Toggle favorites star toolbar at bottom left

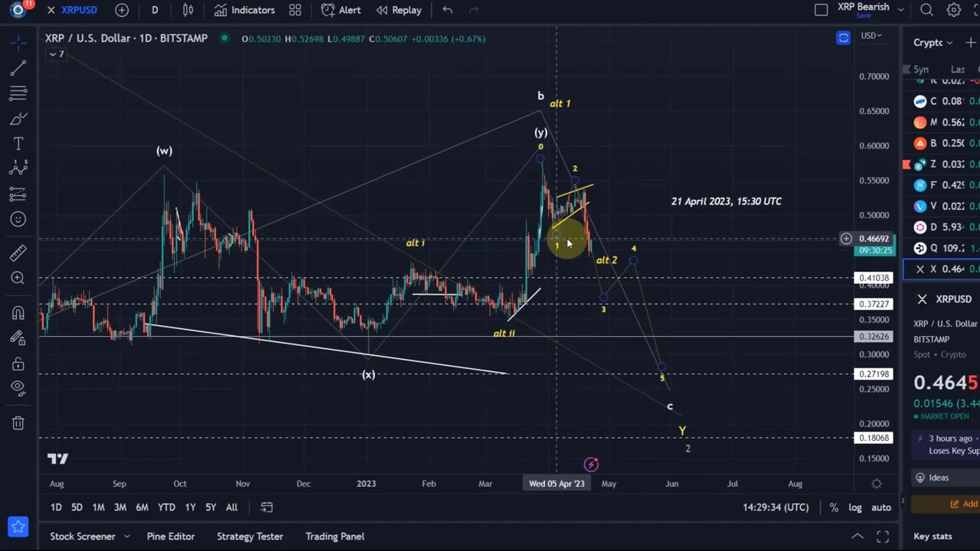[x=18, y=527]
